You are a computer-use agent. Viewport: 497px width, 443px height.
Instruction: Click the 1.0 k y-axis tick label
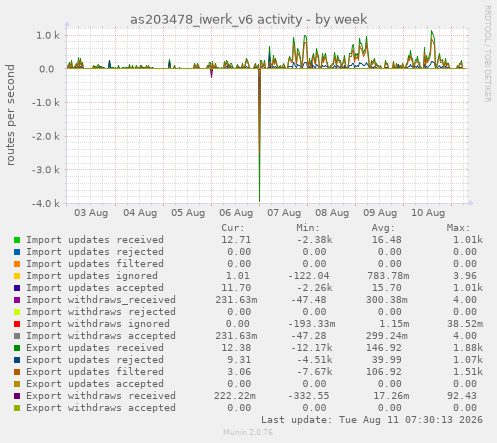[48, 35]
